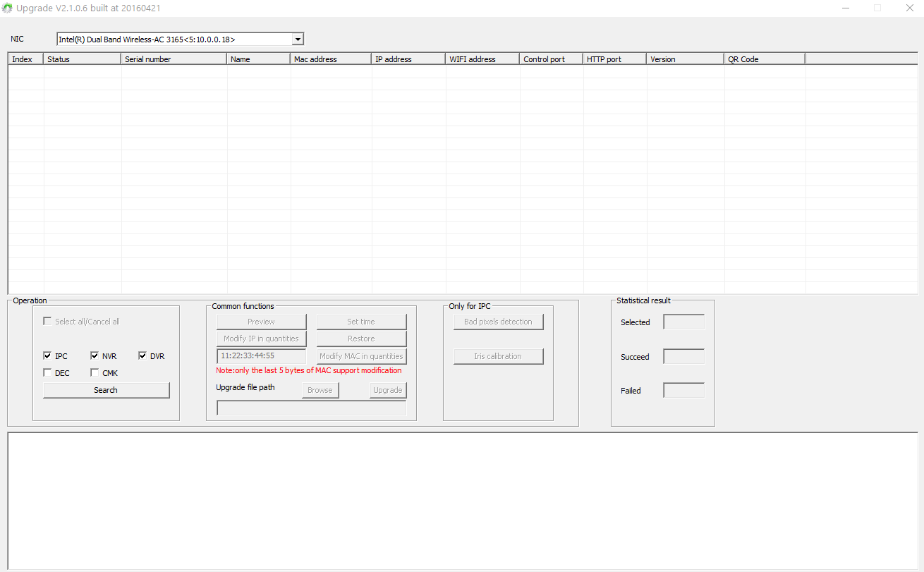
Task: Click inside the bottom log output area
Action: point(462,501)
